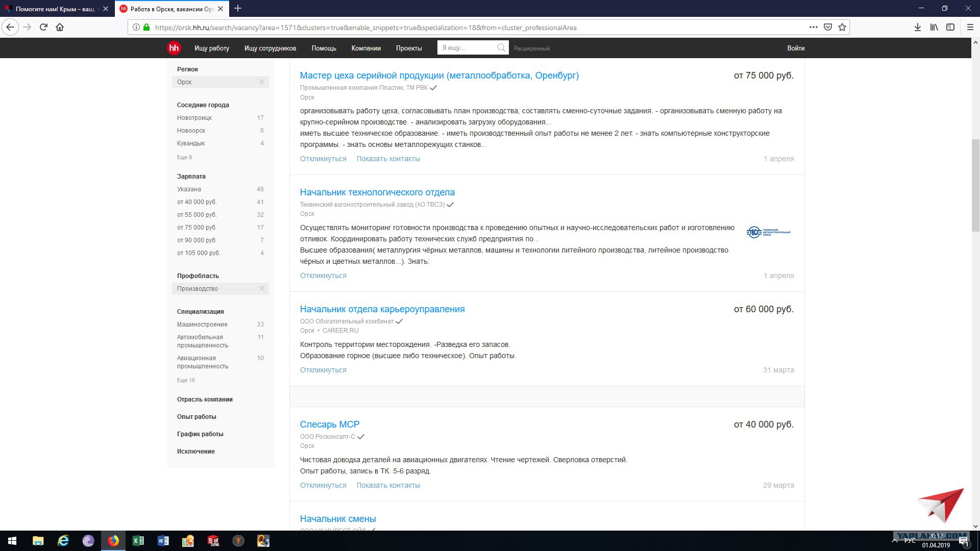Viewport: 980px width, 551px height.
Task: Switch to the Помогите нам! Крым tab
Action: pyautogui.click(x=56, y=9)
